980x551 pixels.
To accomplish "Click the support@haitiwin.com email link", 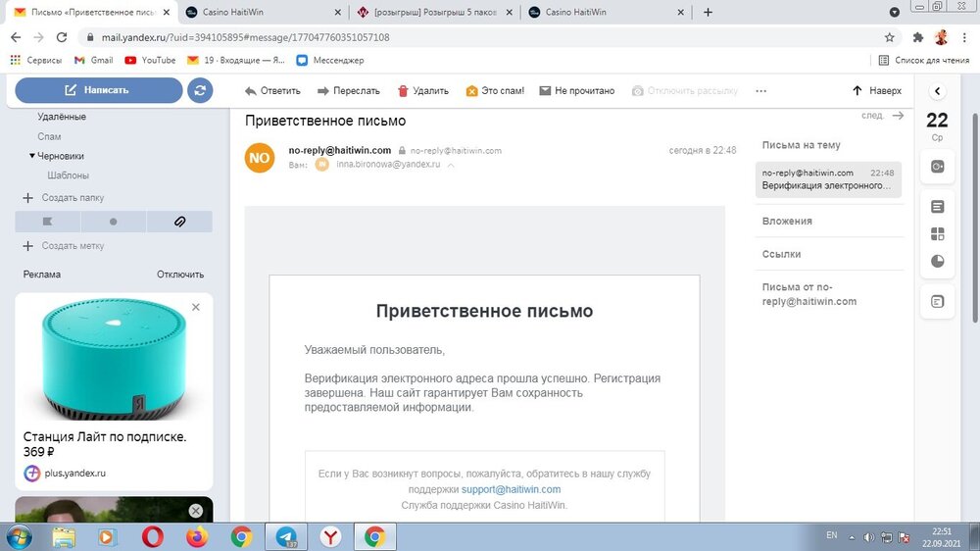I will pos(511,489).
